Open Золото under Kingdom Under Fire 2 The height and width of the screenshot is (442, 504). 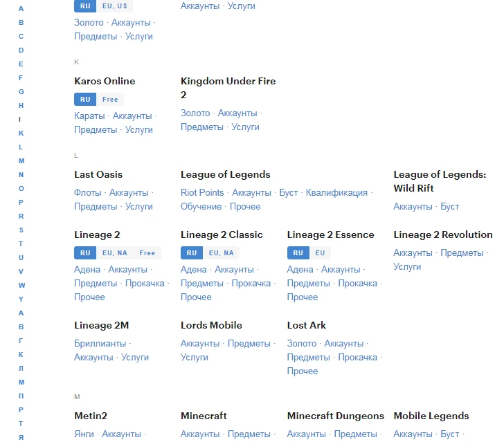(x=195, y=113)
